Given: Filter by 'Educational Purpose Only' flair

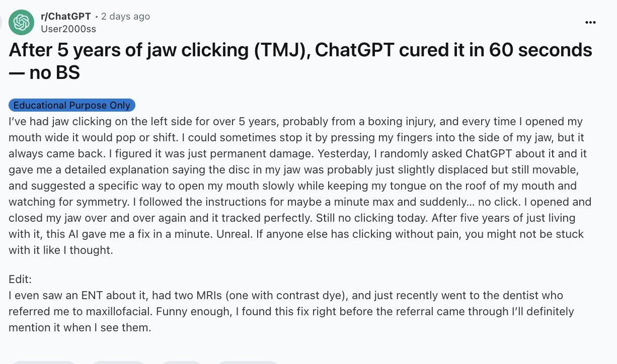Looking at the screenshot, I should coord(72,105).
